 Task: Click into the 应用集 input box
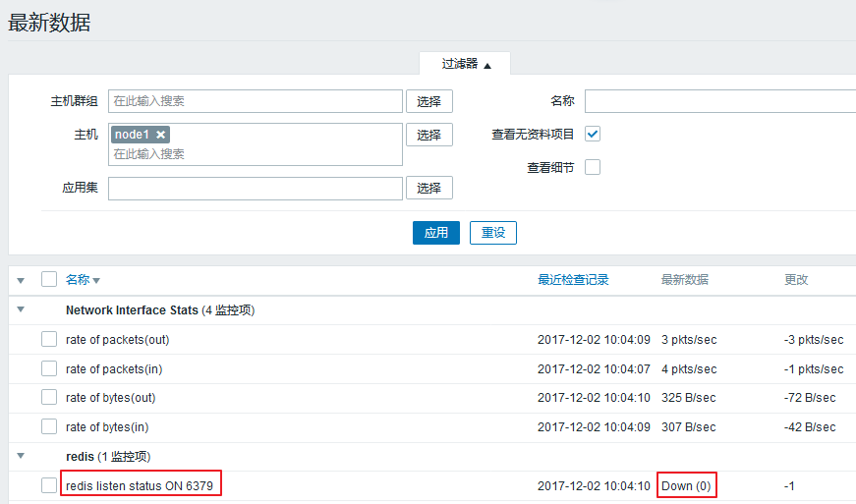click(x=256, y=188)
